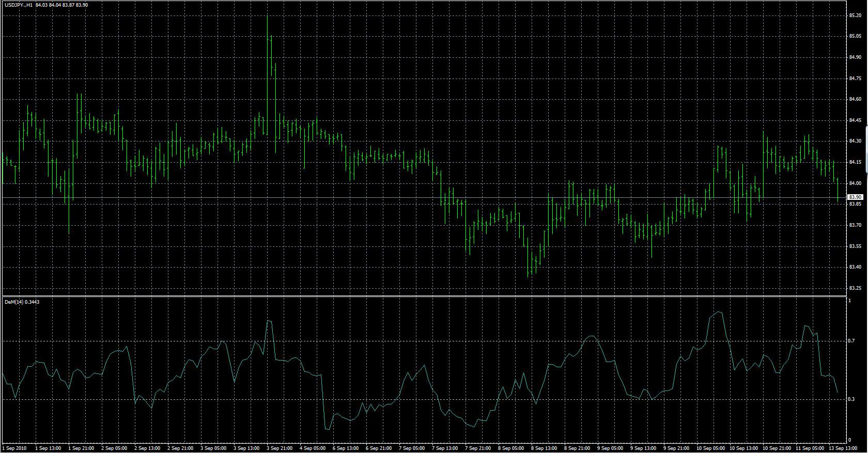Image resolution: width=868 pixels, height=453 pixels.
Task: Select the 1 Sep 2010 time label
Action: 14,448
